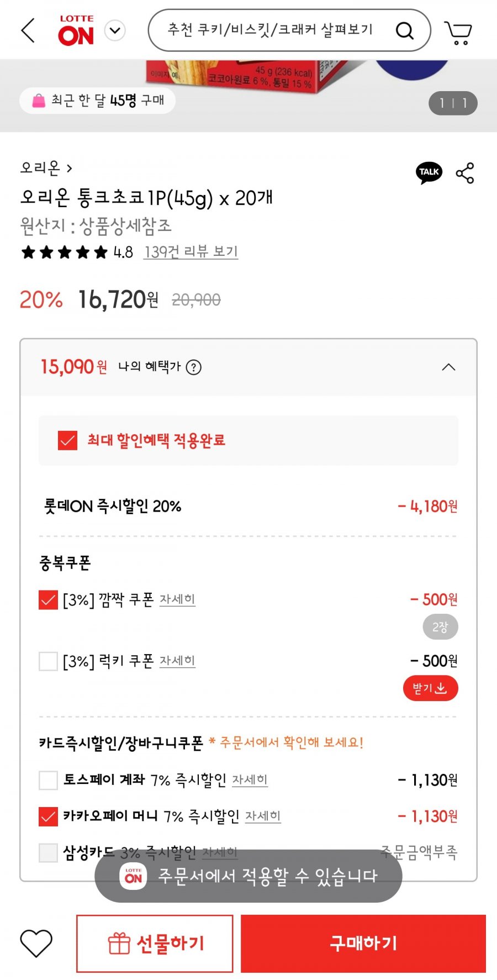The image size is (497, 980).
Task: Add product to wishlist heart icon
Action: [x=36, y=943]
